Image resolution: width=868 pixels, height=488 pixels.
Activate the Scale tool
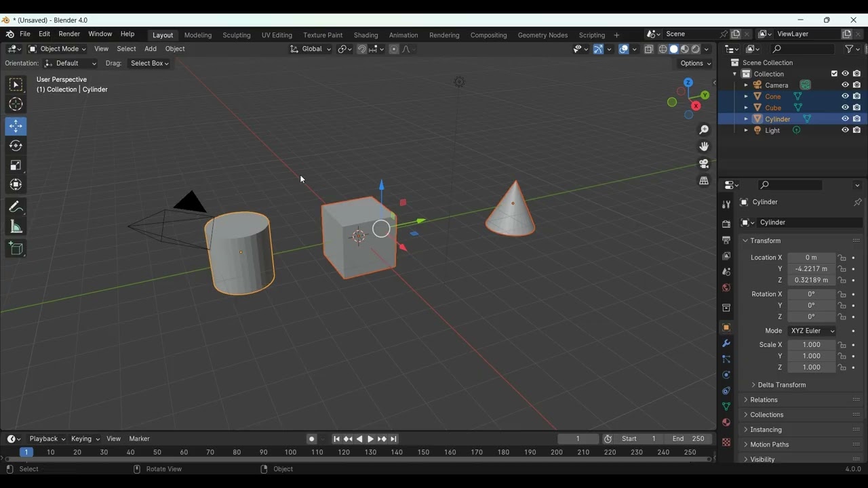click(16, 165)
